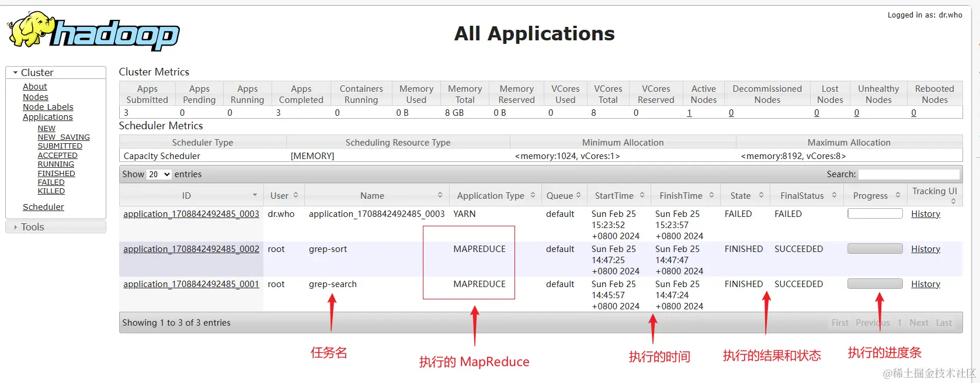Click the Search input field
The height and width of the screenshot is (383, 980).
click(x=909, y=174)
